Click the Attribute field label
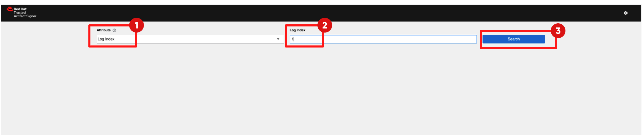Viewport: 644px width, 139px height. click(104, 30)
